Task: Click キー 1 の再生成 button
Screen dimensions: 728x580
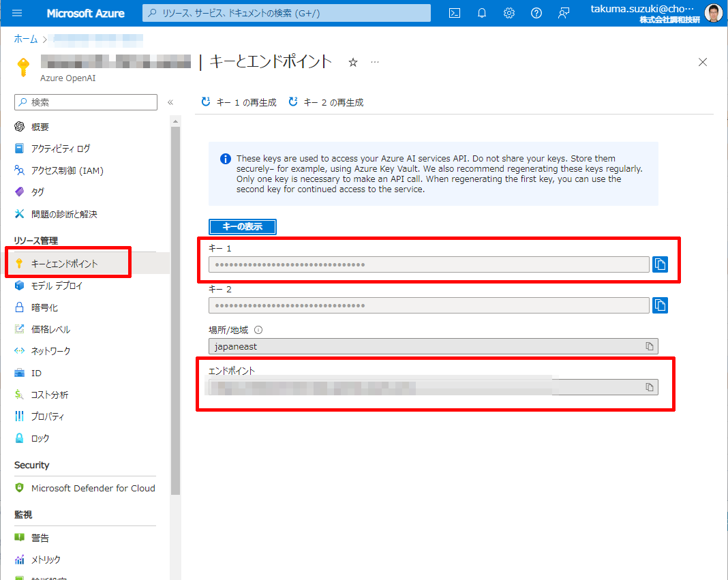Action: 239,102
